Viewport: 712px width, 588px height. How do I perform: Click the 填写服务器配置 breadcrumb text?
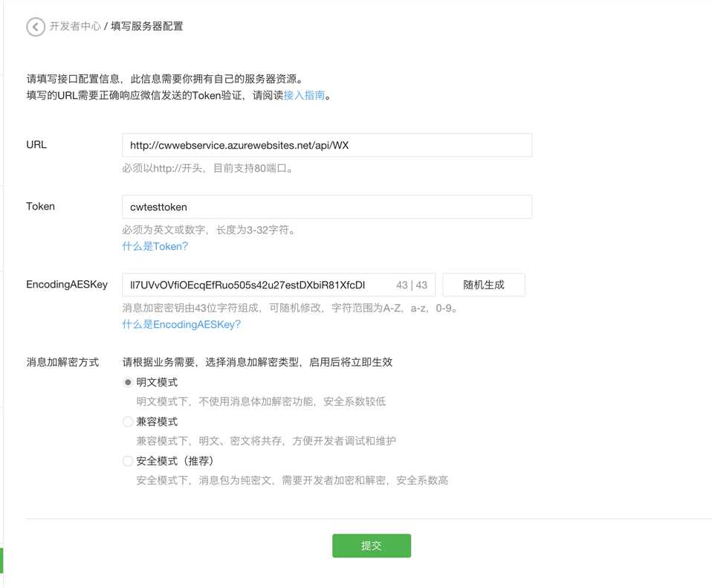coord(146,26)
